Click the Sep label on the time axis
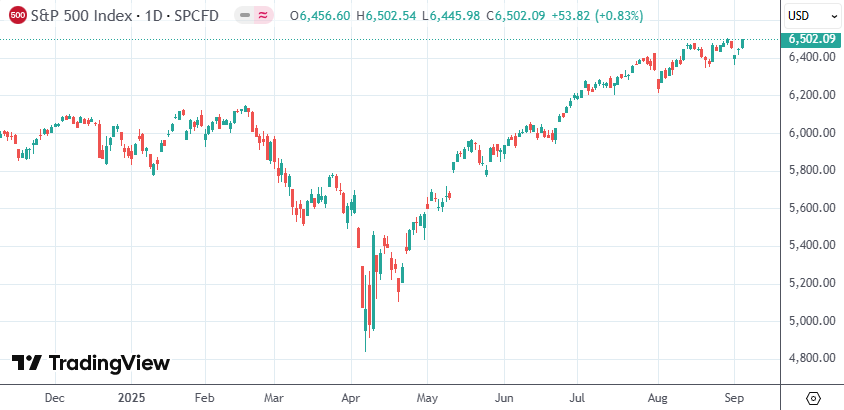Screen dimensions: 844x410 733,397
